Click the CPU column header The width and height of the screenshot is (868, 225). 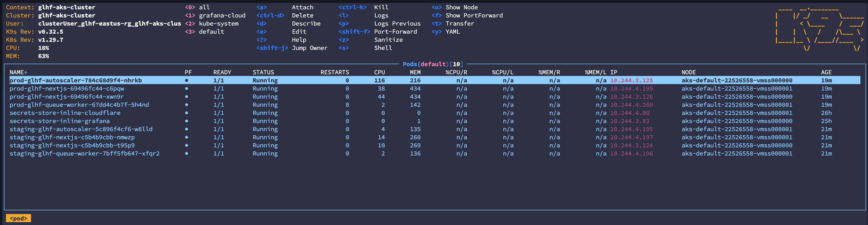click(379, 72)
